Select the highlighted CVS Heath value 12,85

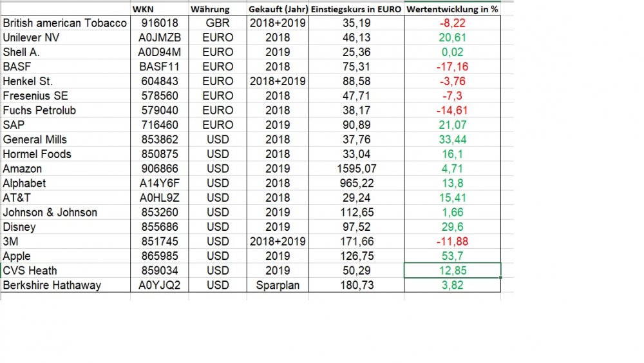click(x=452, y=271)
